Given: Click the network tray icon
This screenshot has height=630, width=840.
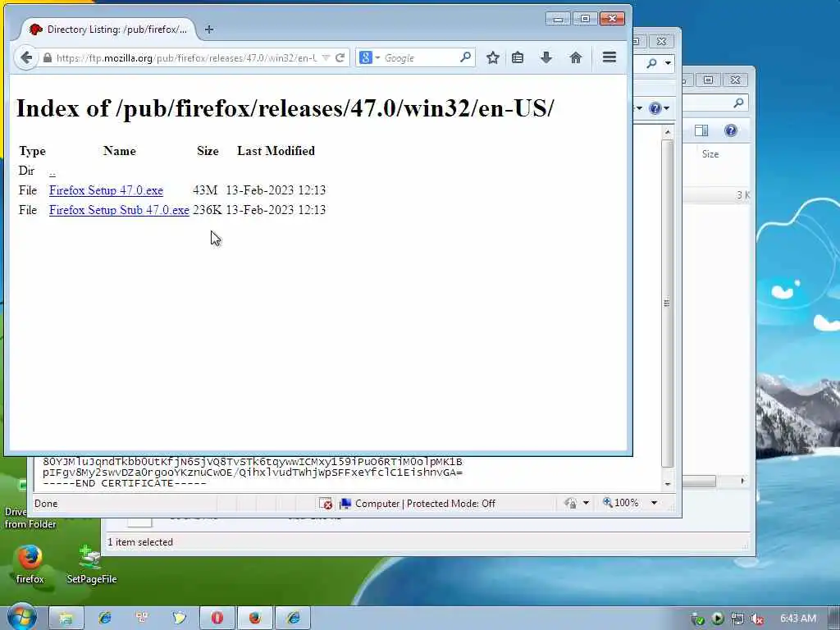Looking at the screenshot, I should point(737,619).
